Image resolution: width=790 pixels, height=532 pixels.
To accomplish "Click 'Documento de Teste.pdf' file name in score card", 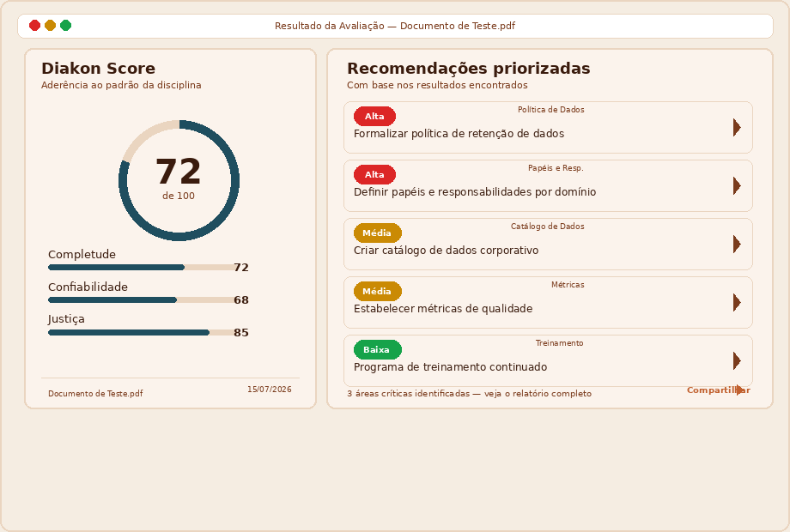I will (95, 394).
